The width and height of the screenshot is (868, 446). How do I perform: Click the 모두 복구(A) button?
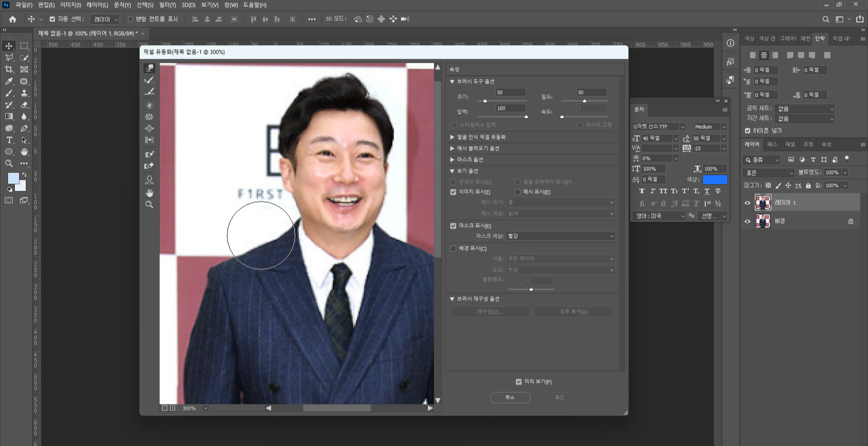573,311
